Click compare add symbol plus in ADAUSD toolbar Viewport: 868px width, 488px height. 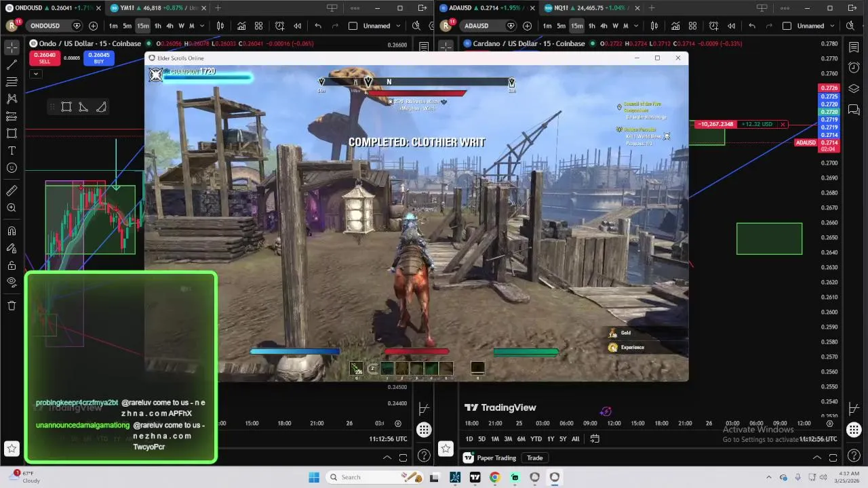click(x=528, y=26)
